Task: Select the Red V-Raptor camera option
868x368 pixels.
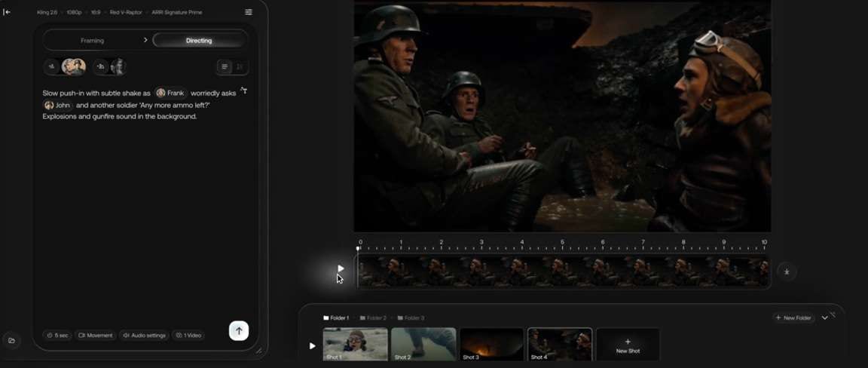Action: tap(126, 12)
